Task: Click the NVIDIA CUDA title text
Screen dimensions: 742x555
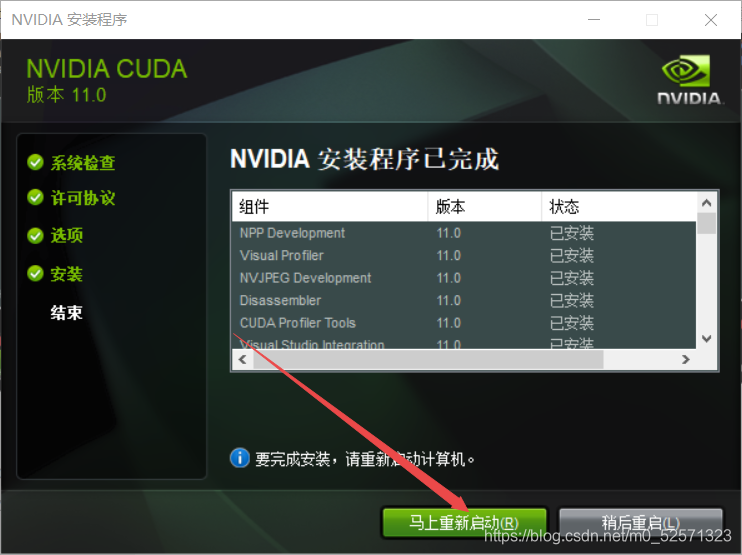Action: [107, 69]
